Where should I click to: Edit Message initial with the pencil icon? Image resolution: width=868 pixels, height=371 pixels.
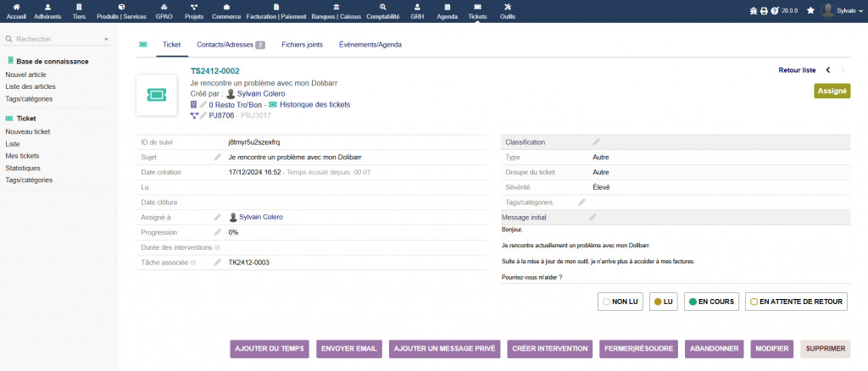(593, 218)
